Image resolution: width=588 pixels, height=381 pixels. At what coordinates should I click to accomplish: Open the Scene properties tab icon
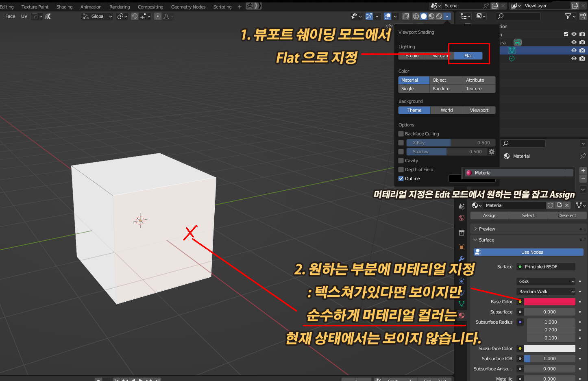(x=462, y=206)
